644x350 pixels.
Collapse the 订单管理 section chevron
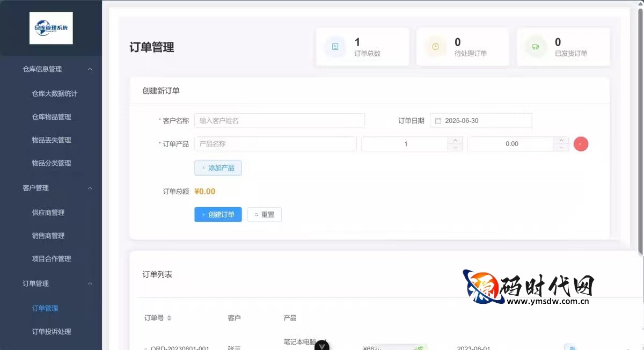pyautogui.click(x=90, y=283)
